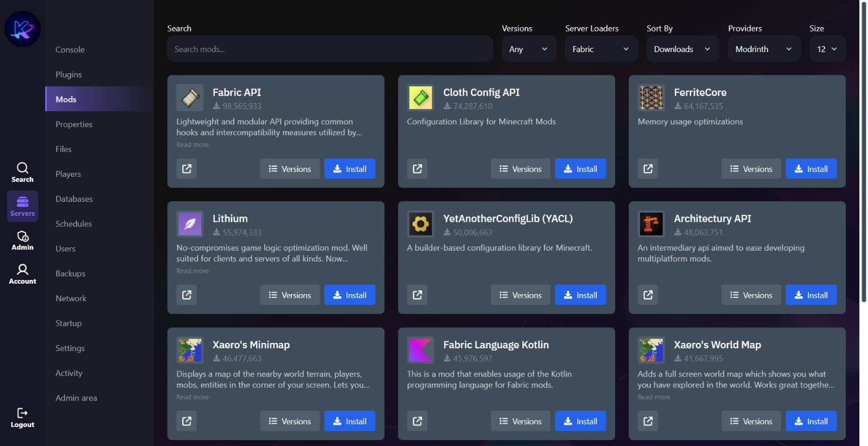Install the FerriteCore mod
This screenshot has width=868, height=446.
click(x=811, y=169)
